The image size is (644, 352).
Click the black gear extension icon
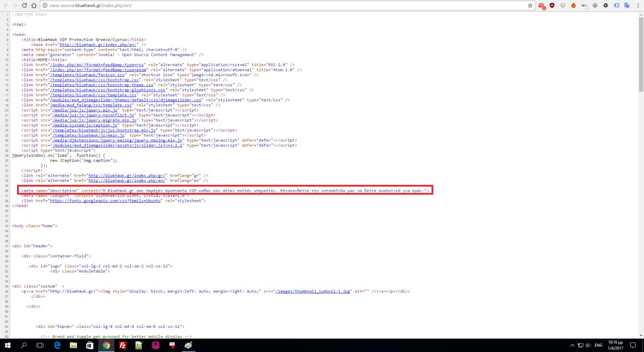point(605,5)
